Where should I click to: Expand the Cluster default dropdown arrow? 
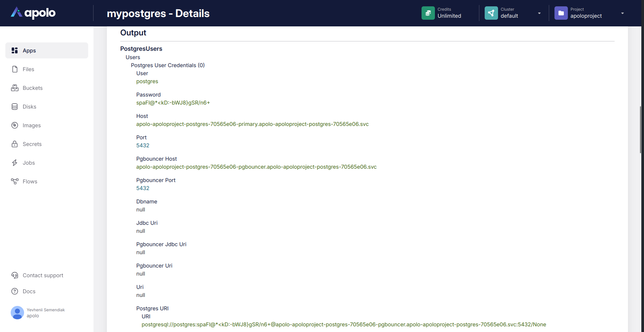539,13
